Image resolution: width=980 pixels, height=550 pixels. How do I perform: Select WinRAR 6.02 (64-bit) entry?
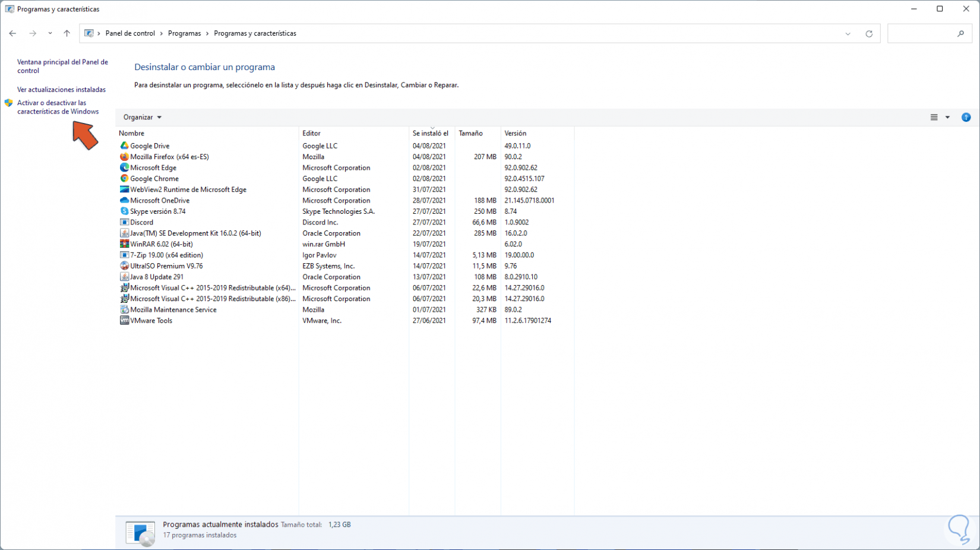point(162,244)
